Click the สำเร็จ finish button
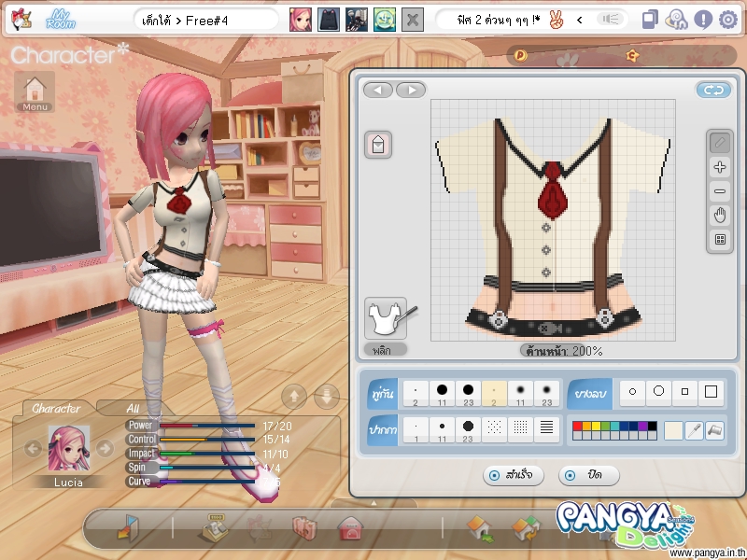The height and width of the screenshot is (560, 747). pyautogui.click(x=513, y=475)
